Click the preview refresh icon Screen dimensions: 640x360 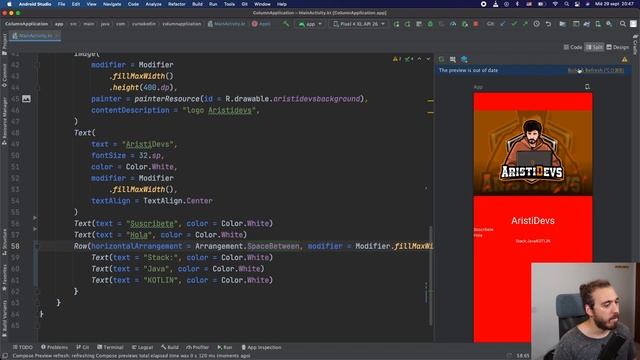pyautogui.click(x=441, y=60)
